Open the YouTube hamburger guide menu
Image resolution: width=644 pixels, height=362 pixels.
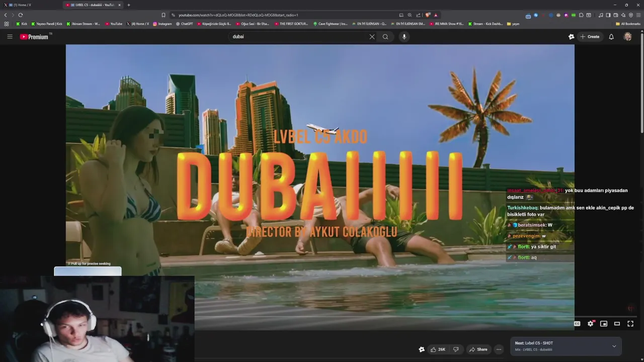10,37
